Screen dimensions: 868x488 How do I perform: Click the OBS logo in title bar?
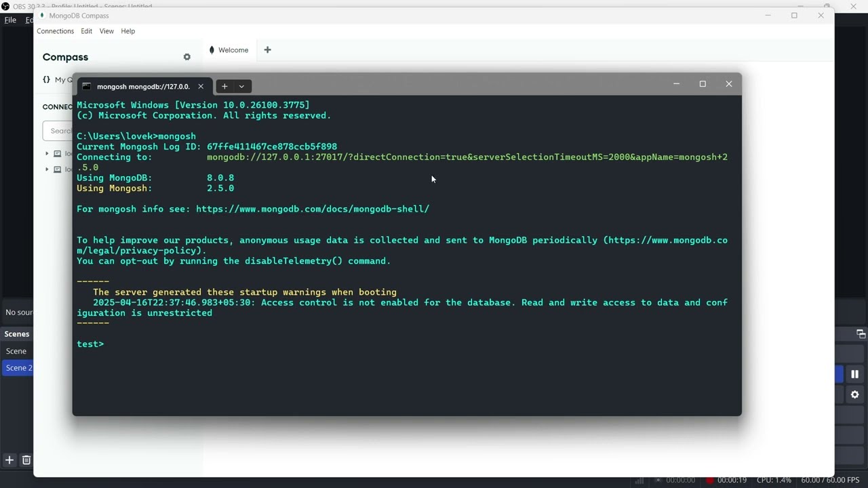pyautogui.click(x=6, y=6)
